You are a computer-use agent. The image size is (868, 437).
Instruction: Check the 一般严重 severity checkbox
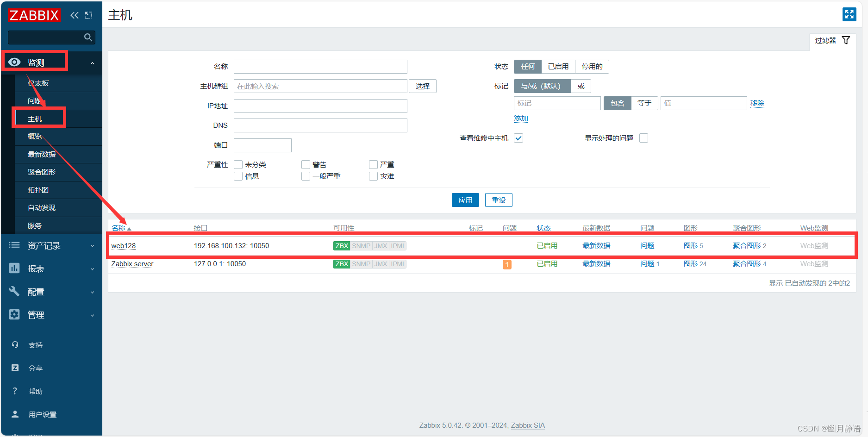click(306, 176)
